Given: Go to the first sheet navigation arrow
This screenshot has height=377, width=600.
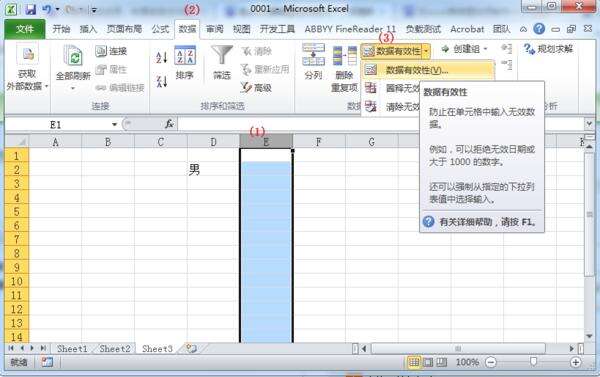Looking at the screenshot, I should [x=11, y=348].
